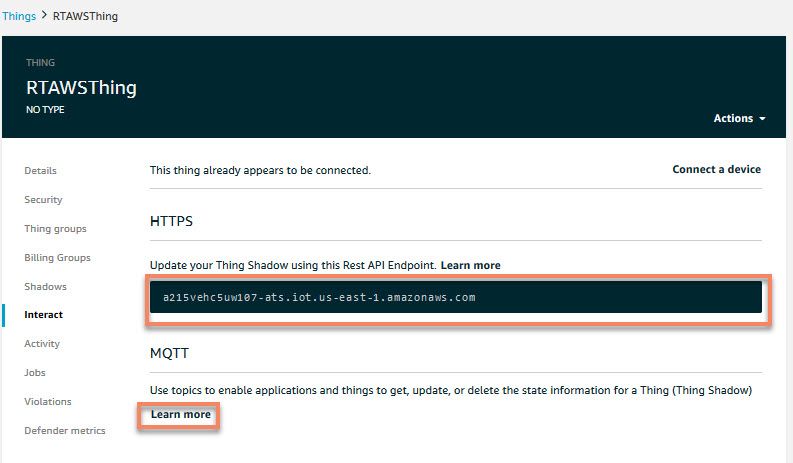Screen dimensions: 793x463
Task: Select the HTTPS endpoint address field
Action: [x=456, y=297]
